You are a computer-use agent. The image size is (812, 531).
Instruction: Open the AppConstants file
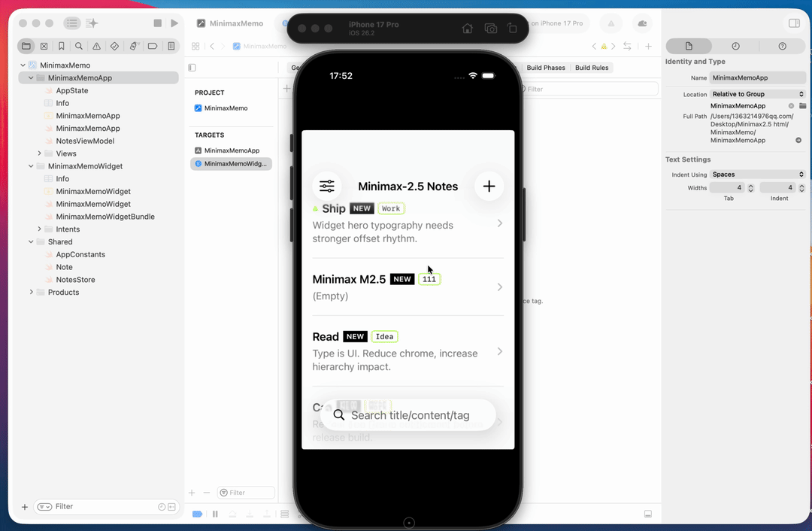click(x=80, y=254)
